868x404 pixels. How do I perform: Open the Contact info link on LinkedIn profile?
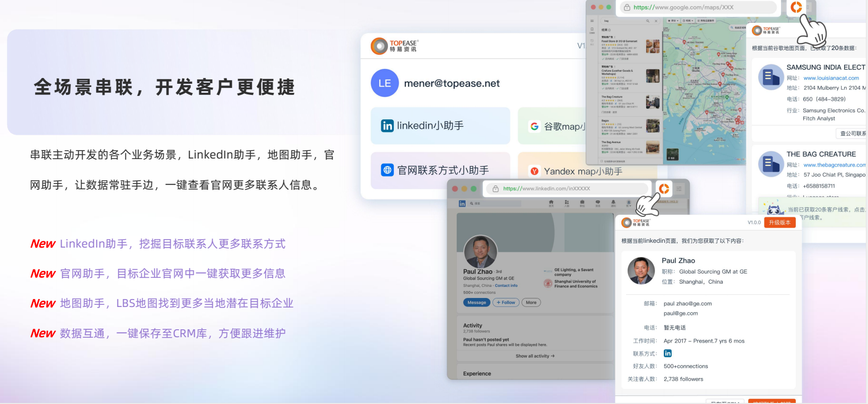pyautogui.click(x=506, y=285)
